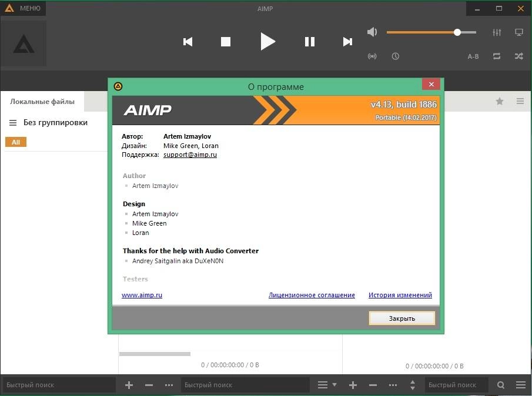Pause the current track
This screenshot has height=396, width=532.
pos(309,42)
